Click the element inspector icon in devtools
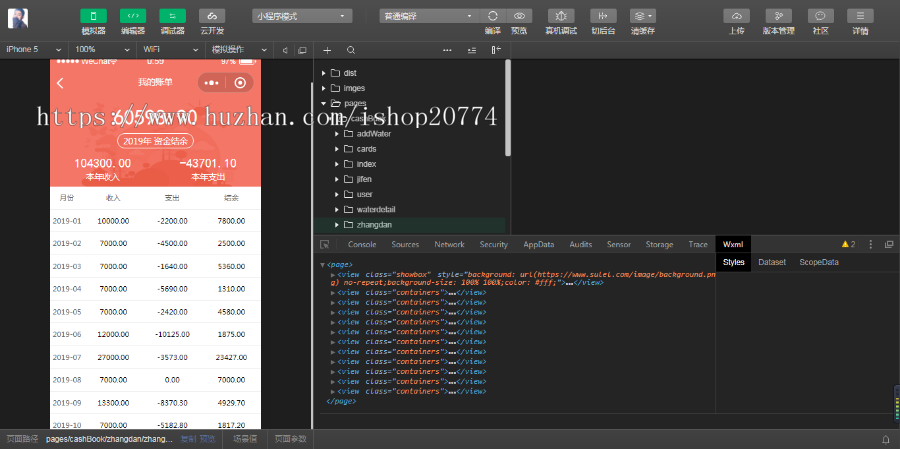 [325, 244]
